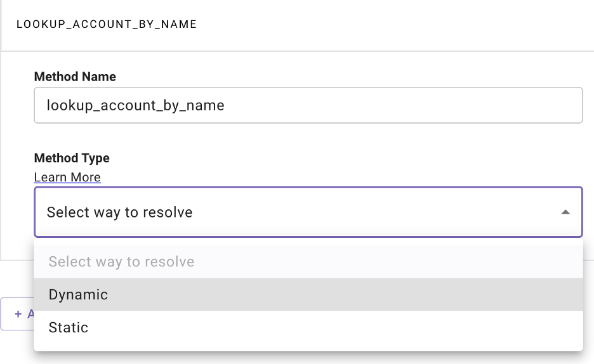This screenshot has height=364, width=594.
Task: Click 'Select way to resolve' text in combo box
Action: click(119, 212)
